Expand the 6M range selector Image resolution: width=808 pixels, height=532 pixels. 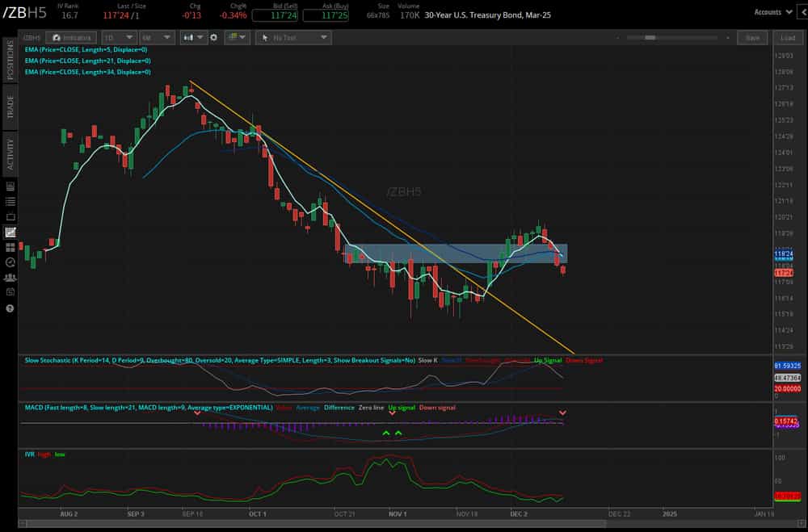pyautogui.click(x=156, y=37)
